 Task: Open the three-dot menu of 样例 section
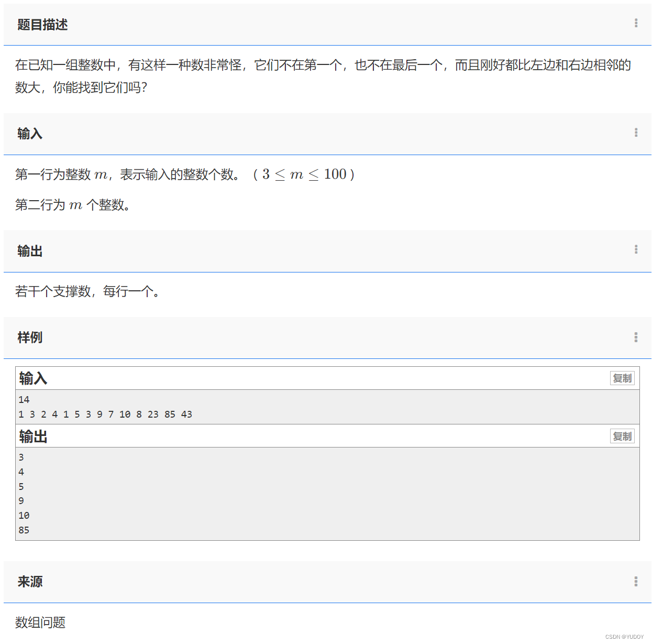[x=636, y=337]
